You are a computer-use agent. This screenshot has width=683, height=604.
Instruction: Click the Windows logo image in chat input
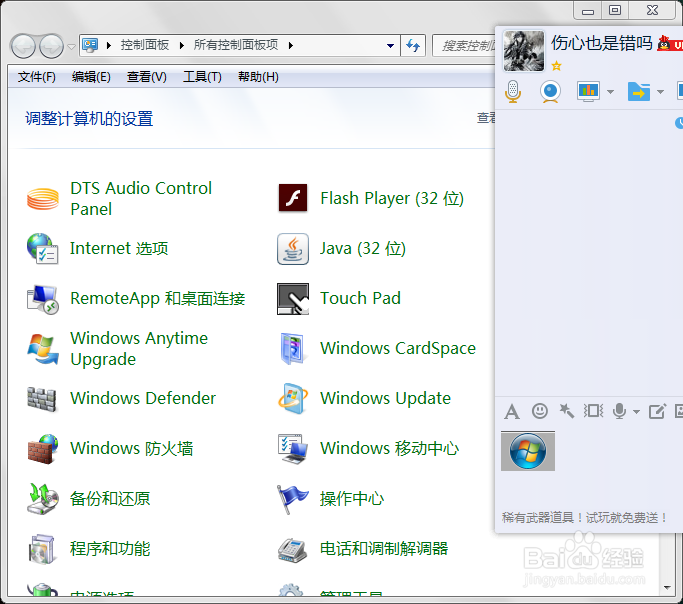(x=527, y=451)
